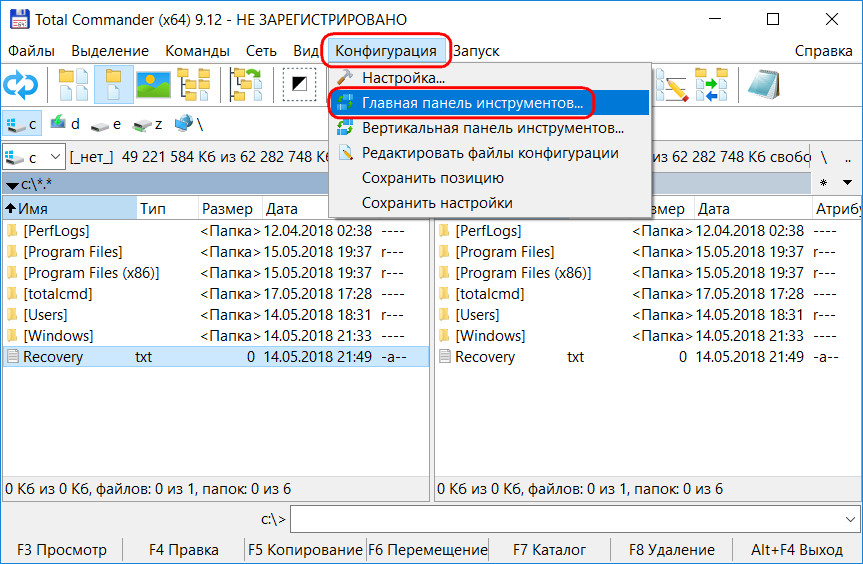Toggle the full details view toolbar icon
This screenshot has width=863, height=564.
tap(113, 85)
